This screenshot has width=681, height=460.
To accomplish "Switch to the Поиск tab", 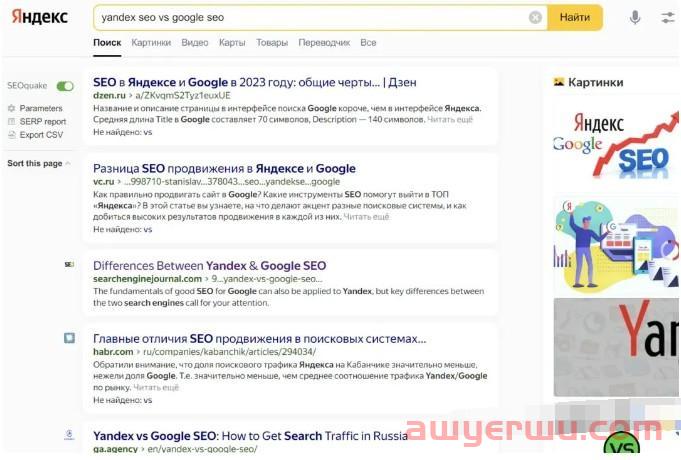I will (107, 43).
